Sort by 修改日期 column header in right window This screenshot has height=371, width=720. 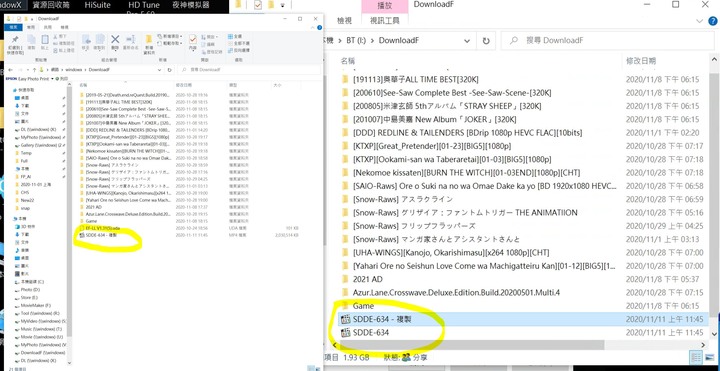click(641, 61)
